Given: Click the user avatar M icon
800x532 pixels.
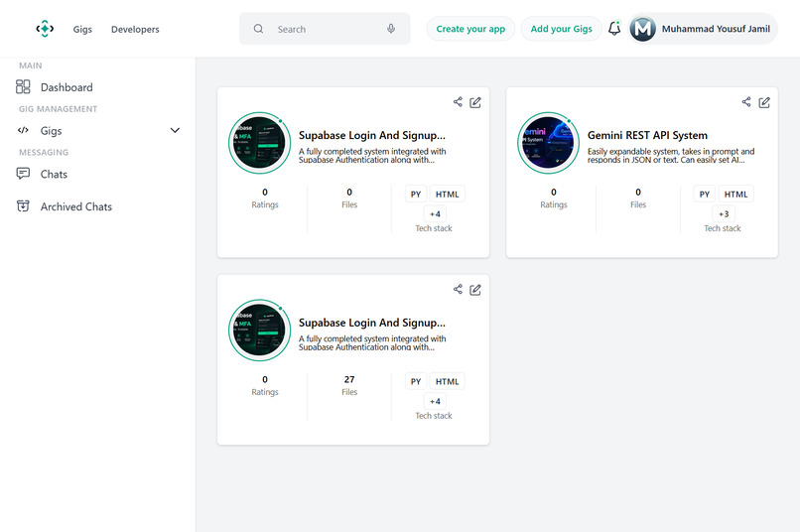Looking at the screenshot, I should click(642, 29).
